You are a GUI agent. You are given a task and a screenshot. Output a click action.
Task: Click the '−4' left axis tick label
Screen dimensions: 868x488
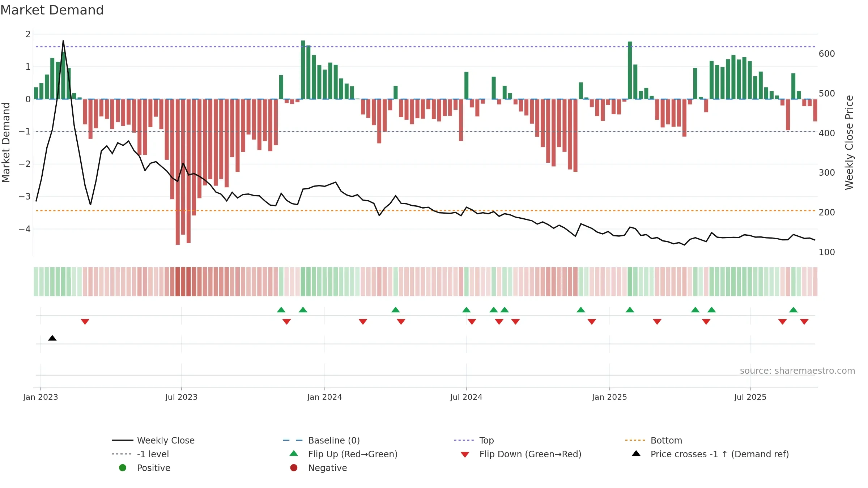25,229
